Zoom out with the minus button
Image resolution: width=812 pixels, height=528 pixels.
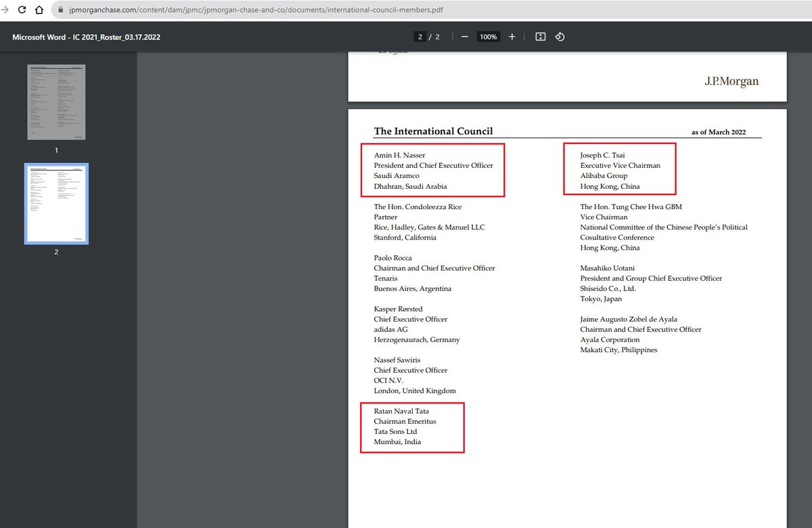pyautogui.click(x=465, y=37)
